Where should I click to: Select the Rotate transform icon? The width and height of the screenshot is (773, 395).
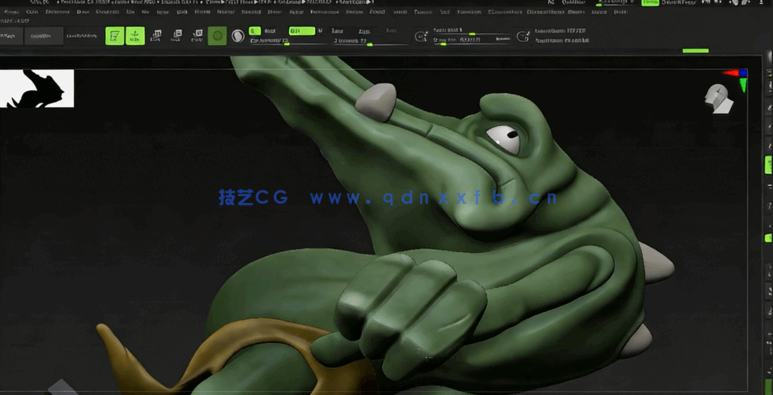[197, 36]
